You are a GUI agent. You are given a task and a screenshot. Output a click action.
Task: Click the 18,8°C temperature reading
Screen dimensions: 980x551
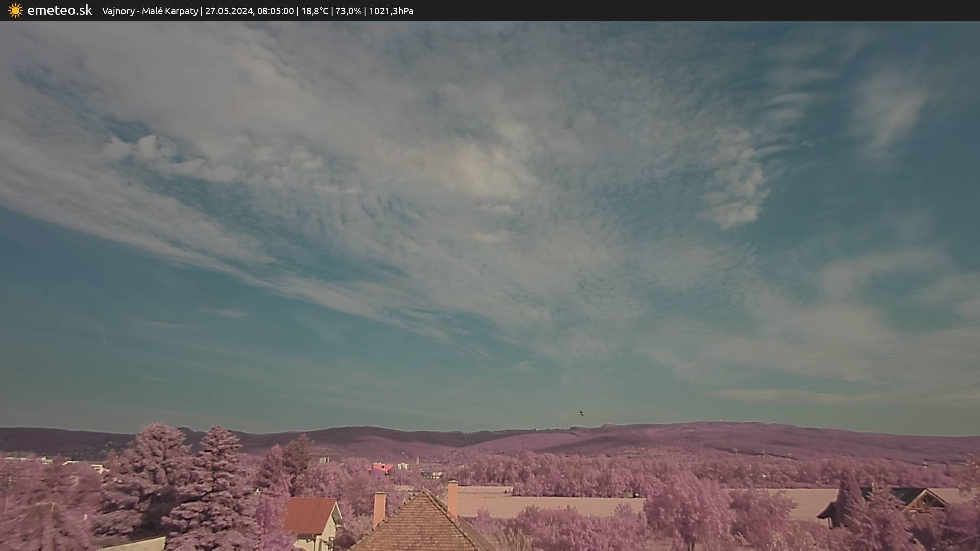314,11
